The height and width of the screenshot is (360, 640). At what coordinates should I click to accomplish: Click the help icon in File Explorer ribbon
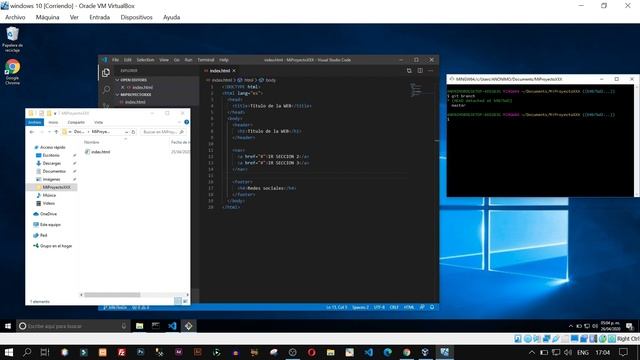pyautogui.click(x=187, y=122)
